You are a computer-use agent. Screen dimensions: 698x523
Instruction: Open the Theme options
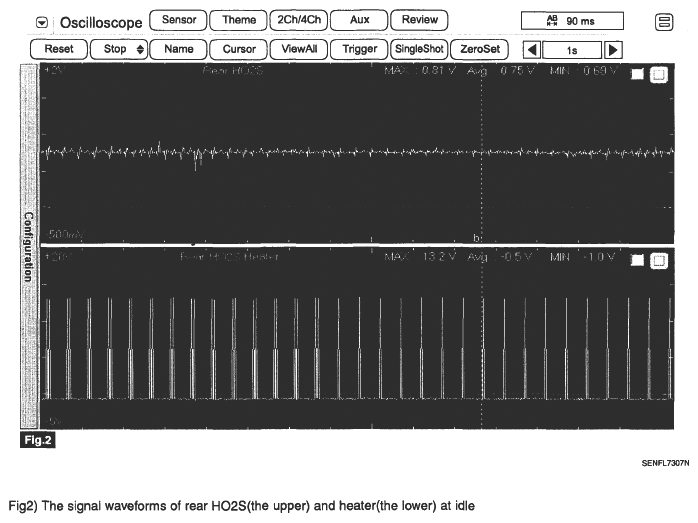pyautogui.click(x=238, y=20)
